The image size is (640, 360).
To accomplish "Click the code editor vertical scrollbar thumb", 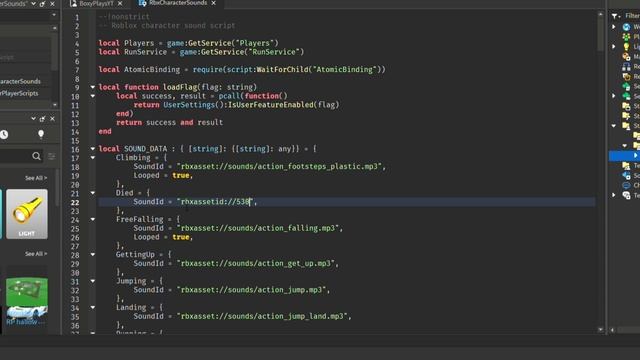I will click(x=600, y=34).
